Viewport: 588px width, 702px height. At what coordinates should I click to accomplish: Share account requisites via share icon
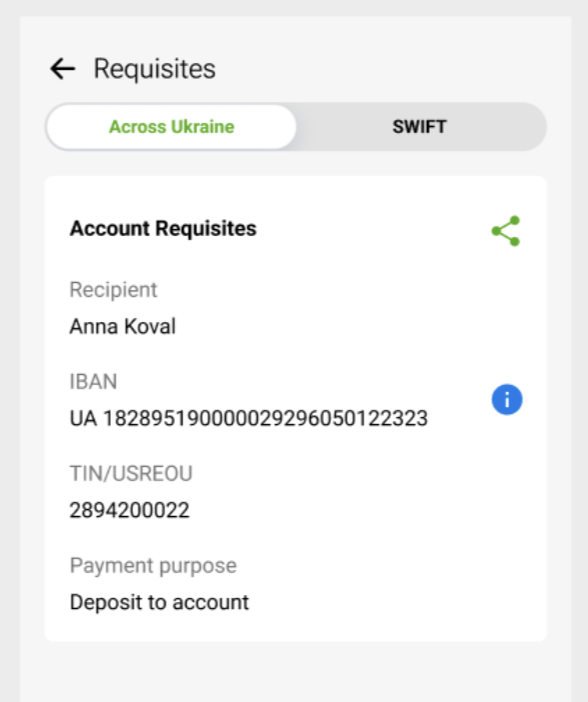(506, 231)
